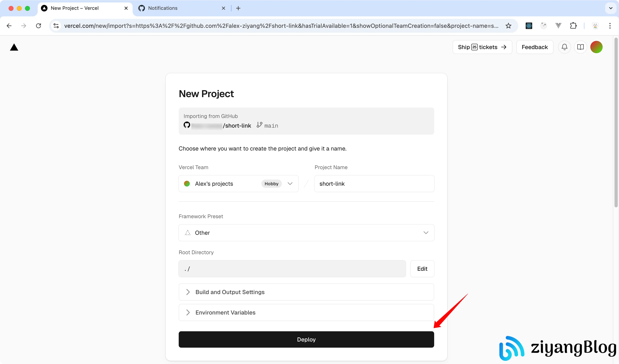Expand Environment Variables
This screenshot has height=364, width=619.
coord(306,312)
